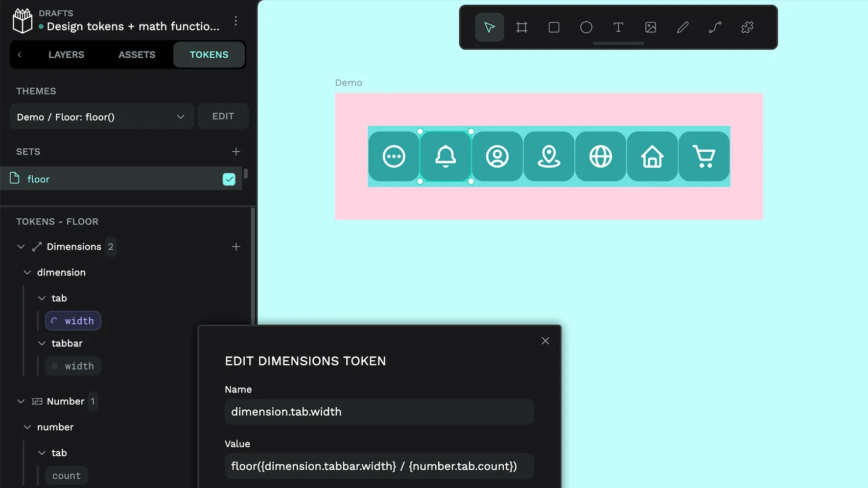This screenshot has width=868, height=488.
Task: Switch to the TOKENS tab
Action: 209,55
